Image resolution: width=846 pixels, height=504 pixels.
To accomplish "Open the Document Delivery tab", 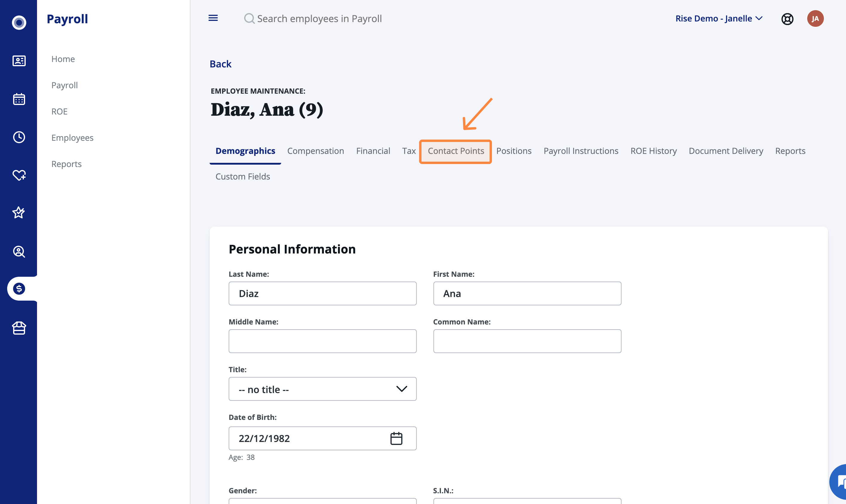I will pos(726,151).
